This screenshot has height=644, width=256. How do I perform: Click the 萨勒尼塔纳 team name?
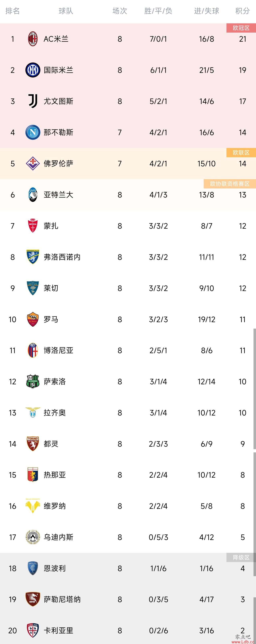62,599
